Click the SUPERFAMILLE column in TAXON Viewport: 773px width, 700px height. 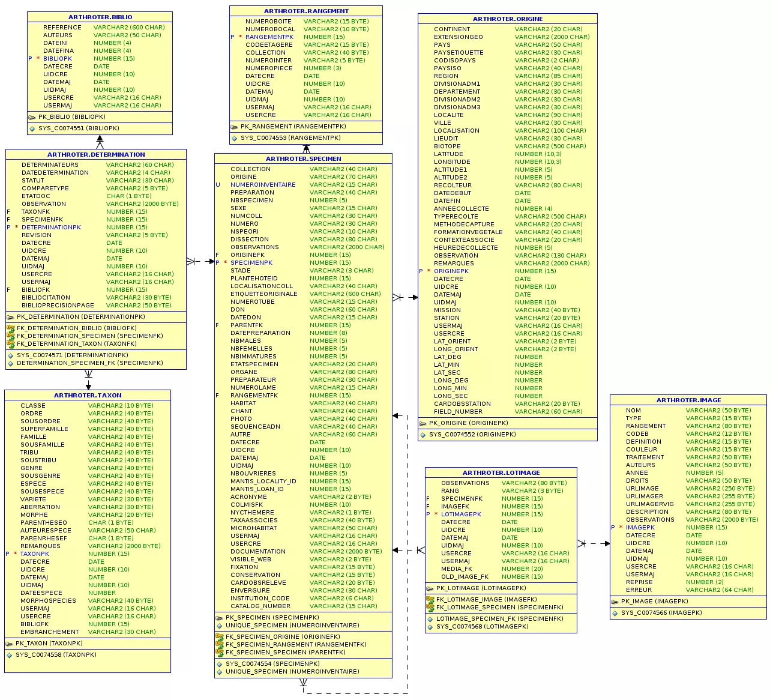[44, 429]
